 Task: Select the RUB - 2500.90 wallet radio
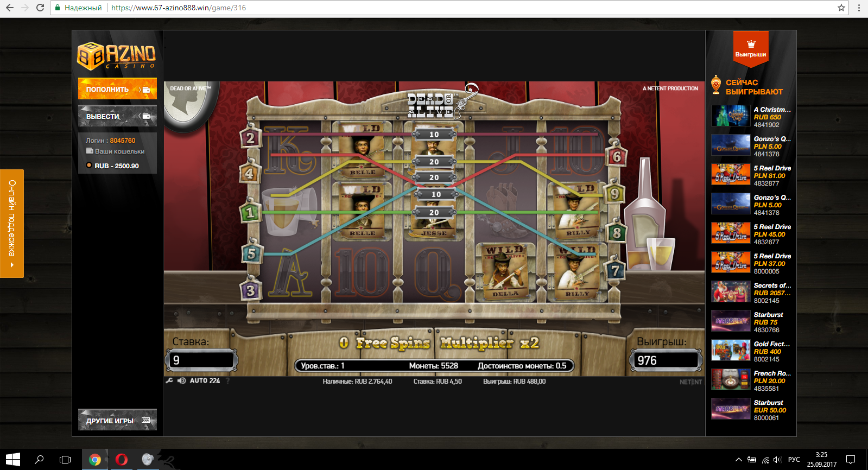point(89,166)
